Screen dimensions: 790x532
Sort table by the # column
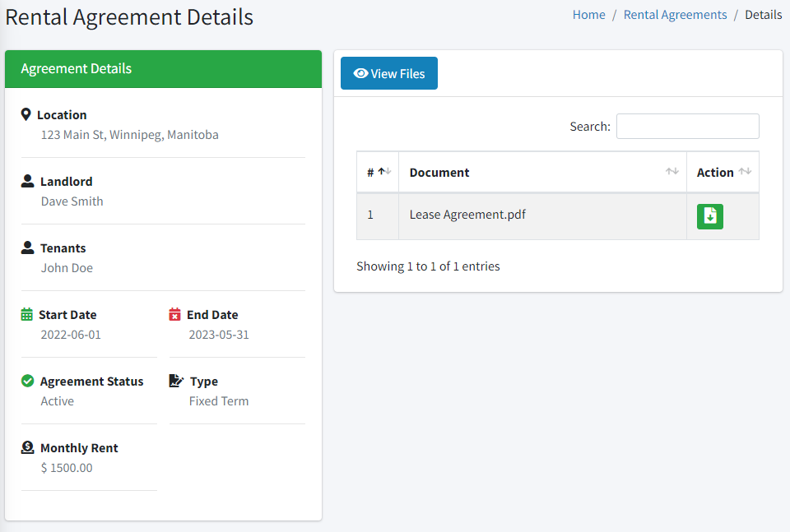point(378,172)
